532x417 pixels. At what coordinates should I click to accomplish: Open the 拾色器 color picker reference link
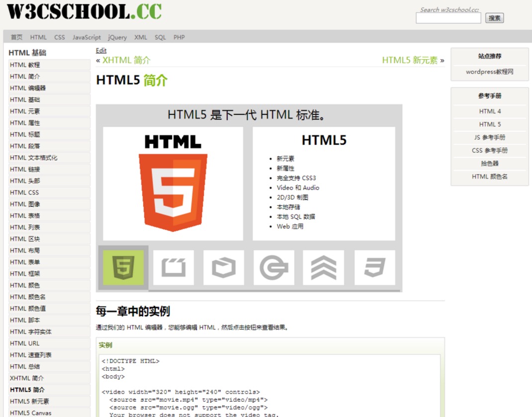(x=489, y=163)
